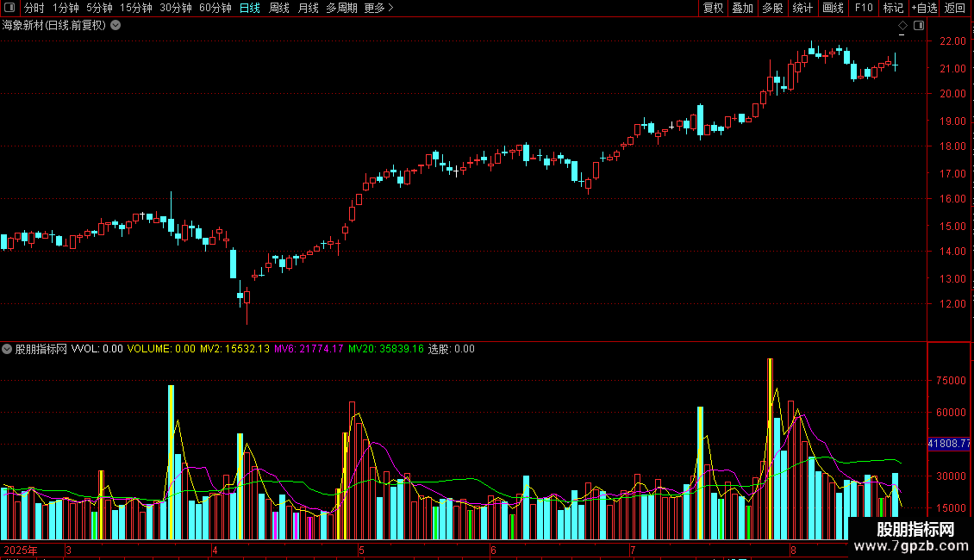
Task: Select the 5分钟 period tab
Action: pos(99,8)
